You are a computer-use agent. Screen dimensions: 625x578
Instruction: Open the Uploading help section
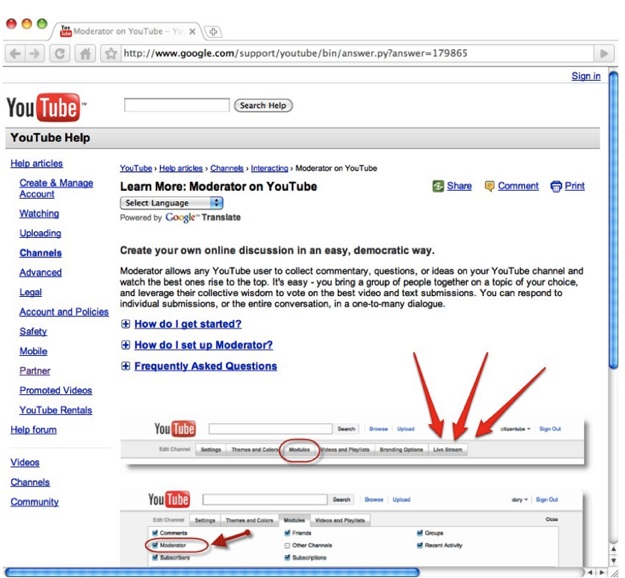[x=40, y=233]
